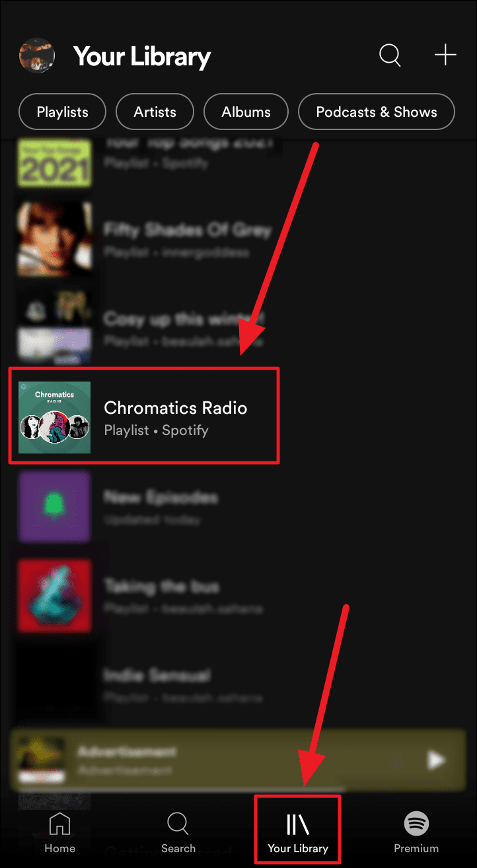Viewport: 477px width, 868px height.
Task: Filter library by Artists
Action: (155, 112)
